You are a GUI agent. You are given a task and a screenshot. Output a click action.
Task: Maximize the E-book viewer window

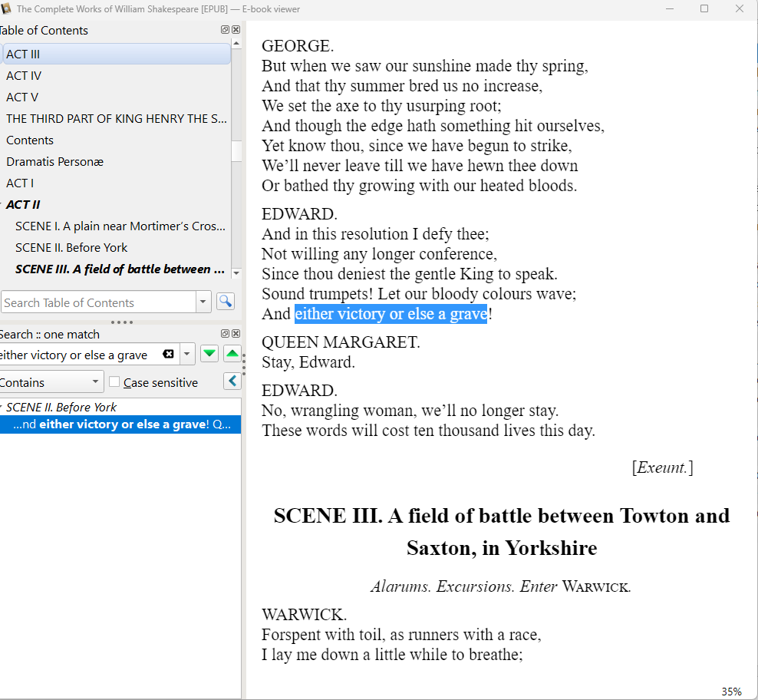click(704, 8)
